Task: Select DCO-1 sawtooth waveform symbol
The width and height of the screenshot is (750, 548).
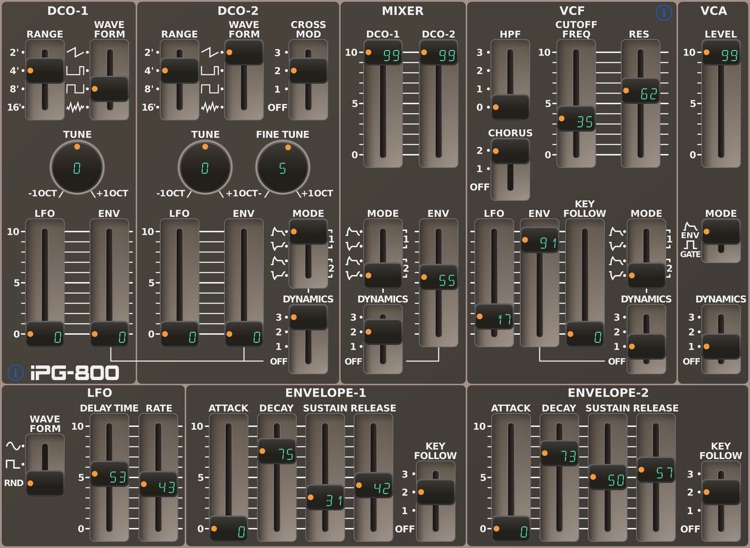Action: coord(77,52)
